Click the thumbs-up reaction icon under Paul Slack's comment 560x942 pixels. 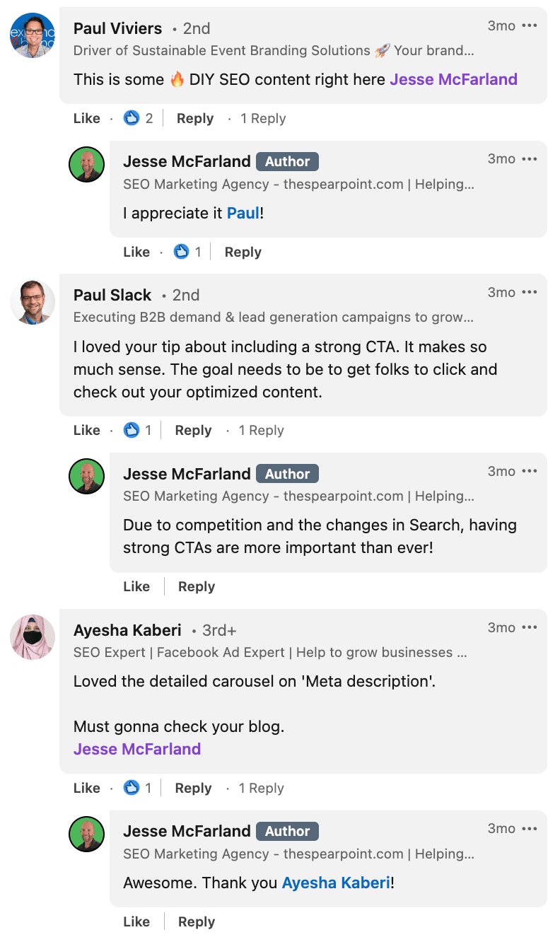point(131,430)
